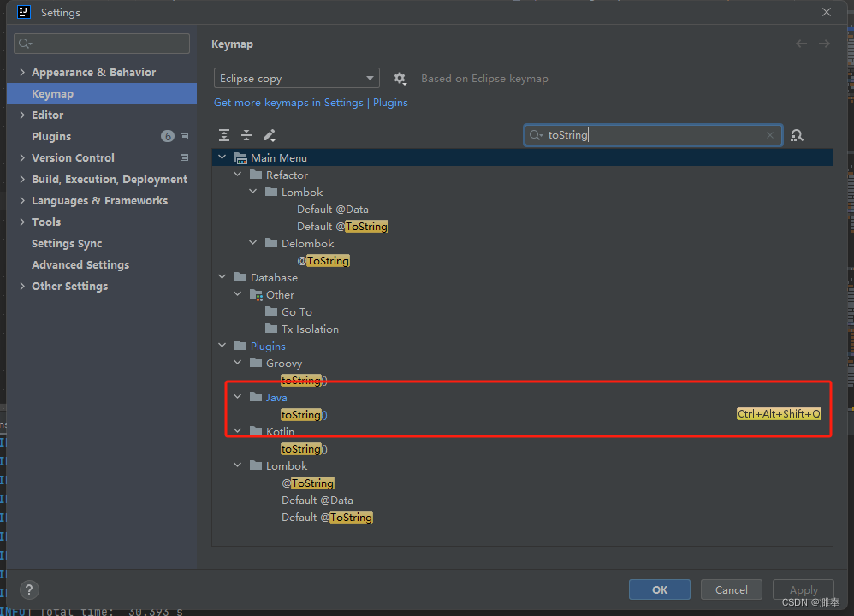Click the Expand All icon above the keymap tree
Screen dimensions: 854x616
pyautogui.click(x=224, y=134)
